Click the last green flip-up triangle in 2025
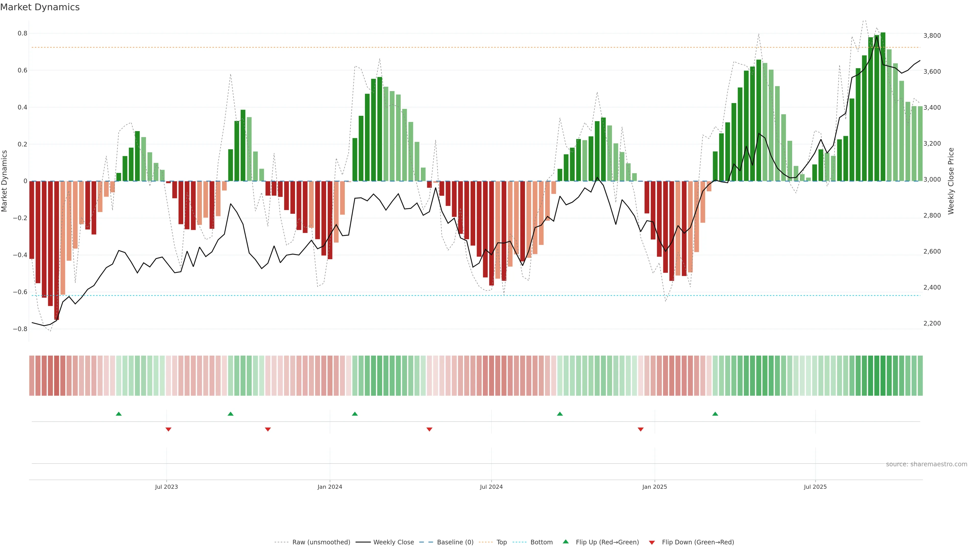 pyautogui.click(x=715, y=414)
